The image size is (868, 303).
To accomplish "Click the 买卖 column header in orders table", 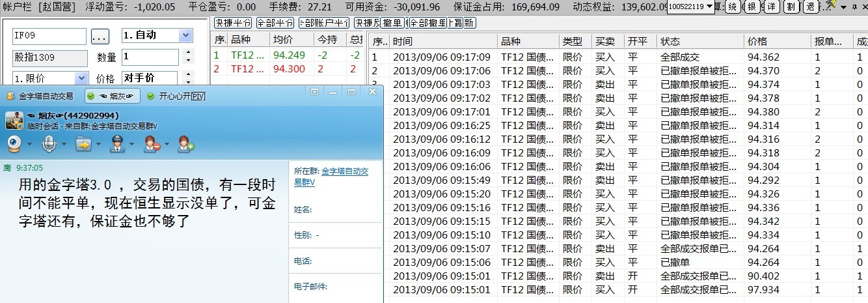I will 608,41.
